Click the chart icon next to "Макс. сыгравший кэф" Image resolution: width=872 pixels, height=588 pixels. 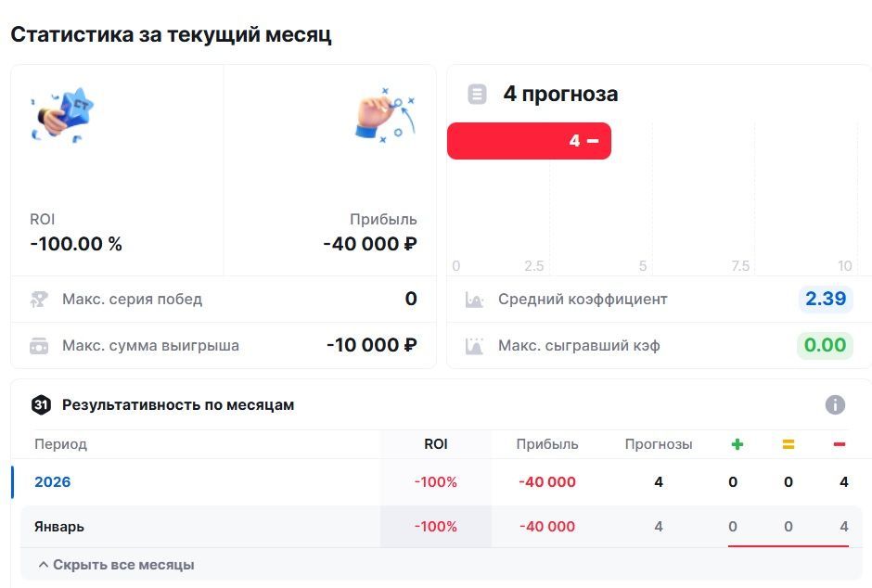[x=475, y=344]
